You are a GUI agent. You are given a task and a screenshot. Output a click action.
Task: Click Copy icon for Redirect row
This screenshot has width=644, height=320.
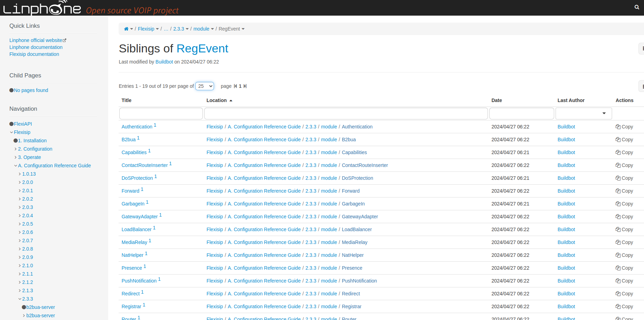618,294
